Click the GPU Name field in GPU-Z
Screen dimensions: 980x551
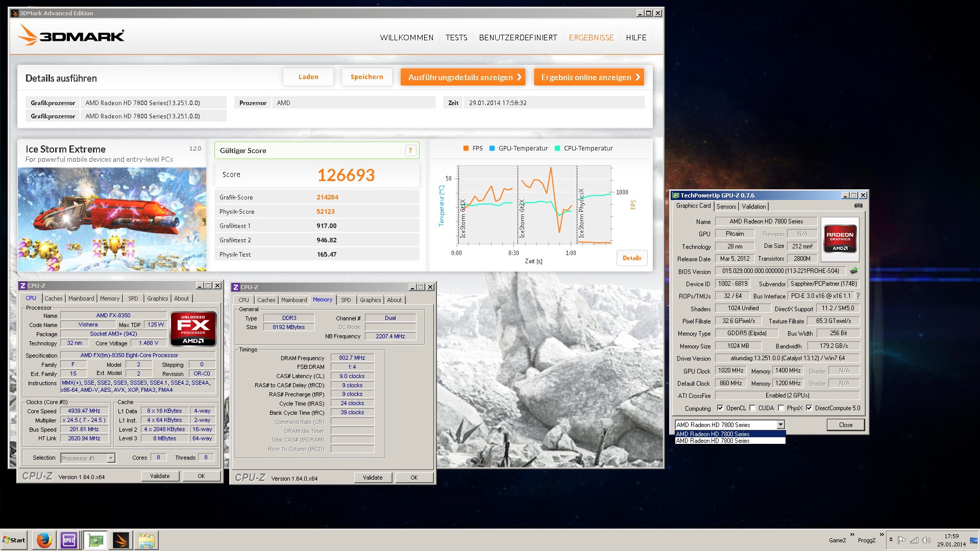(766, 221)
